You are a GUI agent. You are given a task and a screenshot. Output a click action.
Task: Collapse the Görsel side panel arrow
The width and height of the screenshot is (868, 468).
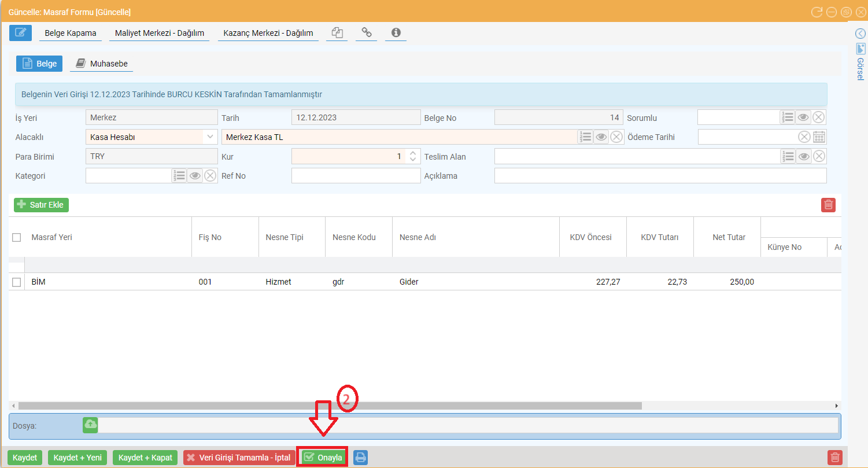click(860, 34)
